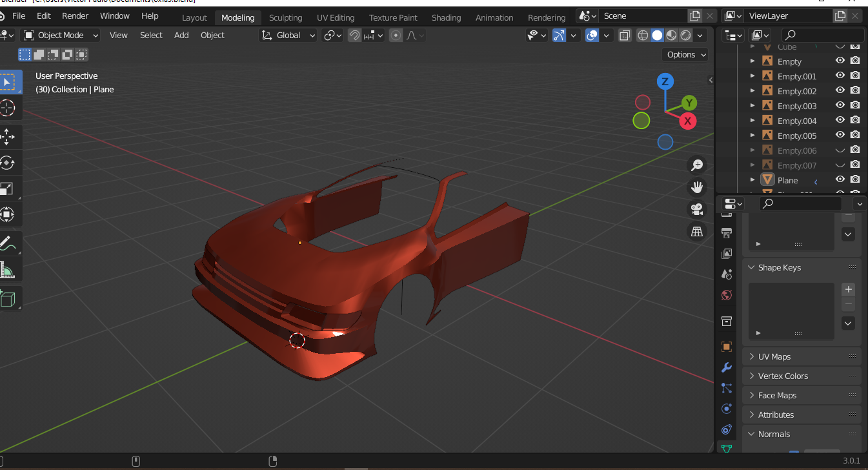Toggle the camera view icon

coord(697,209)
